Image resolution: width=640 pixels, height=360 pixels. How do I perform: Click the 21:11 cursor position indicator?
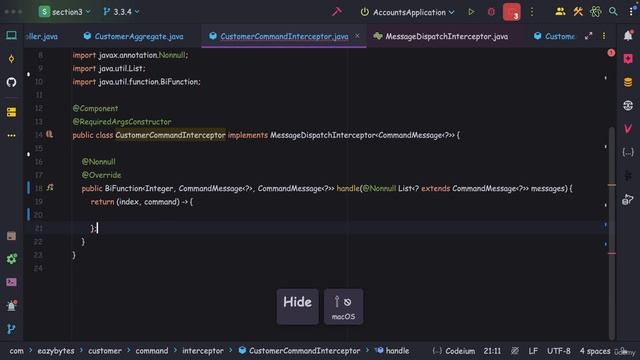point(492,351)
